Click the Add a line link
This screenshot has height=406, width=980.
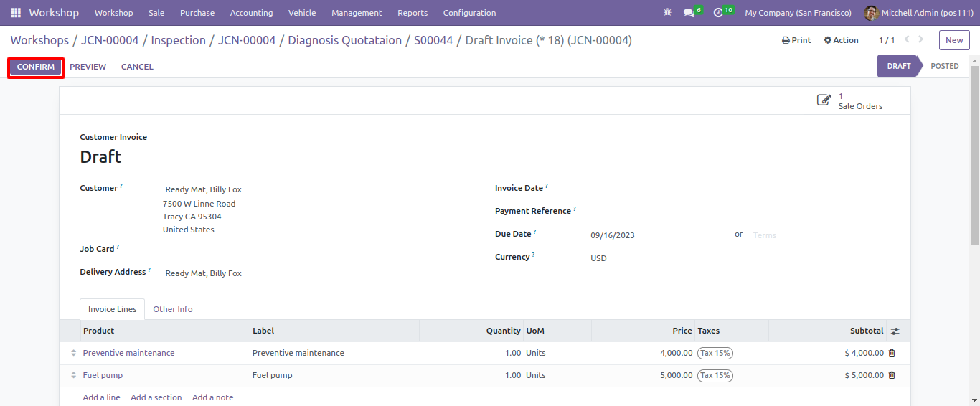pos(101,397)
